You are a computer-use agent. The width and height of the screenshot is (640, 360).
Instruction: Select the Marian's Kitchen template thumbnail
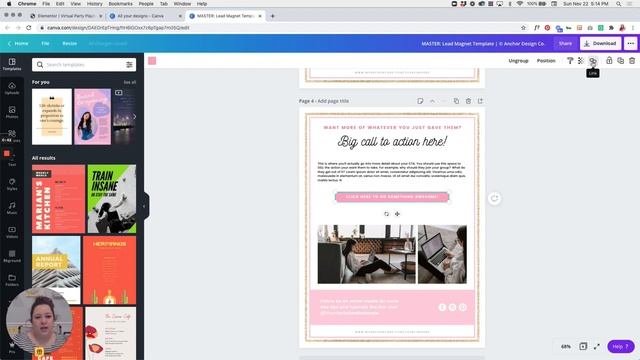[58, 199]
